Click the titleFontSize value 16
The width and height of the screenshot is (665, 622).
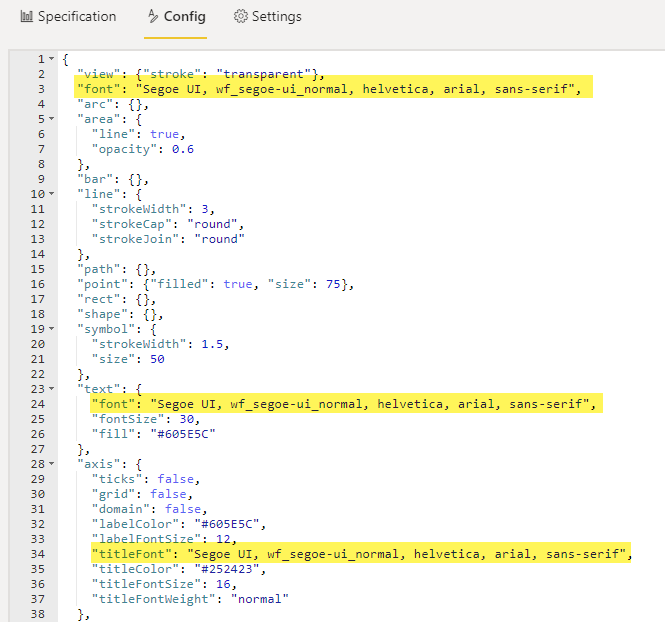tap(223, 584)
